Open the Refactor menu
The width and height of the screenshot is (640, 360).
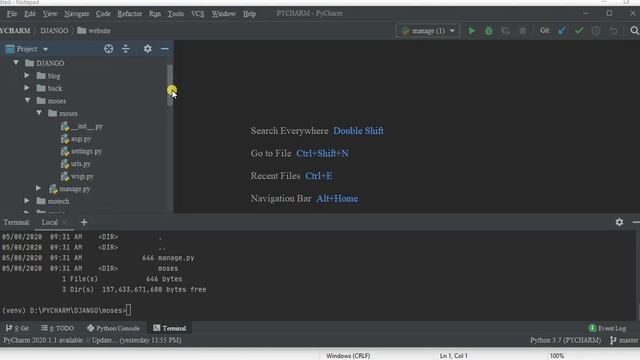click(129, 13)
